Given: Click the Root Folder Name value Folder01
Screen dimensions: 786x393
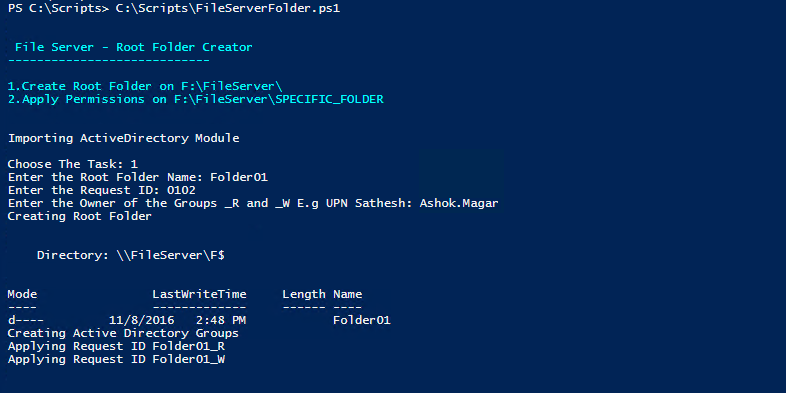Looking at the screenshot, I should tap(239, 177).
